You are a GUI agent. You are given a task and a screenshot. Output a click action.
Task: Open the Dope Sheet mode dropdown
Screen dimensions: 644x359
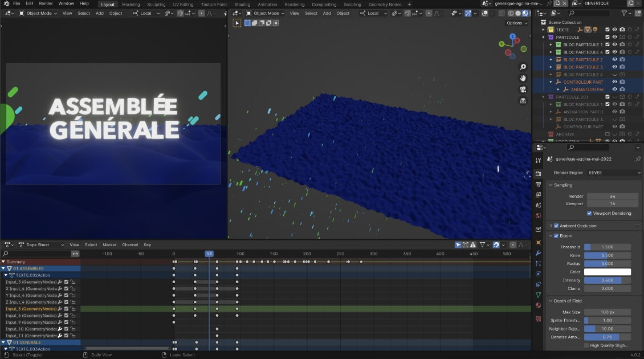click(x=42, y=245)
